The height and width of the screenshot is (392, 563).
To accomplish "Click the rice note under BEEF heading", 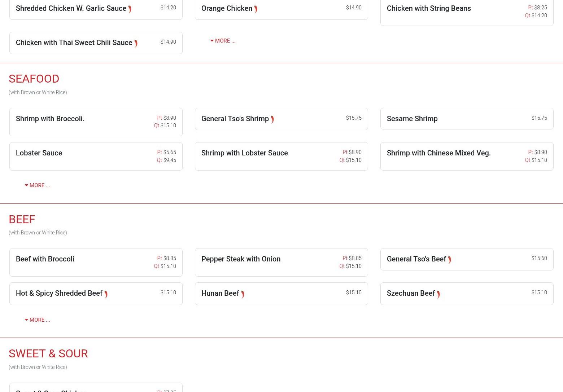I will point(38,233).
